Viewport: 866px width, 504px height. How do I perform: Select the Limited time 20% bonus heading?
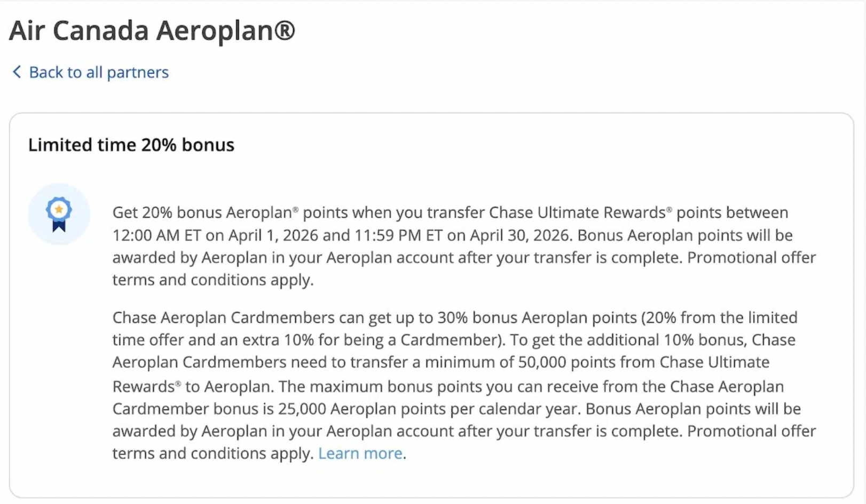[x=131, y=145]
